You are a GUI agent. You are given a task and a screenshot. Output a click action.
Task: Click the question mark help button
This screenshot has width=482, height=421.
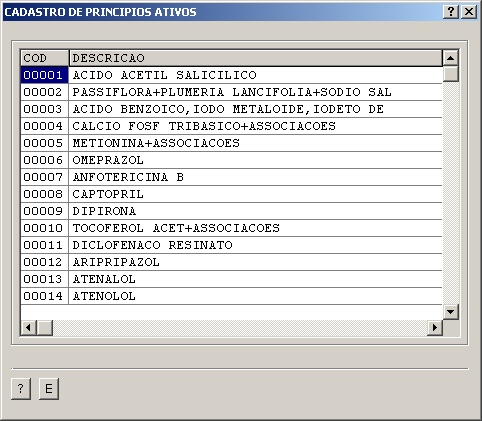pos(21,389)
